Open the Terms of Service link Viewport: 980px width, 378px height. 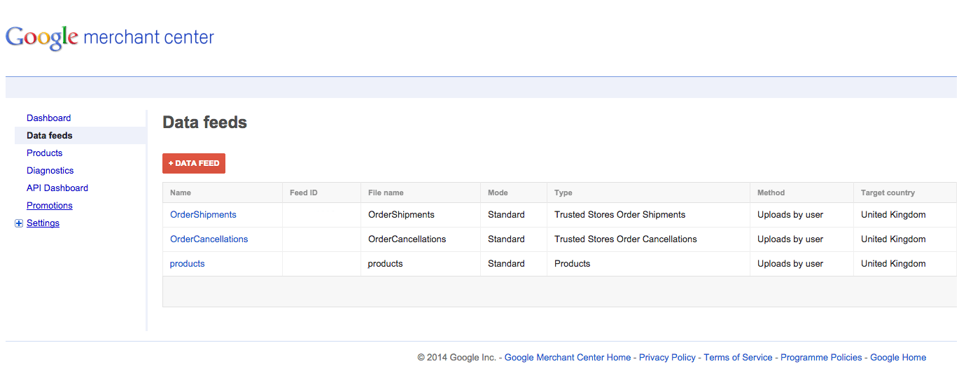[738, 358]
